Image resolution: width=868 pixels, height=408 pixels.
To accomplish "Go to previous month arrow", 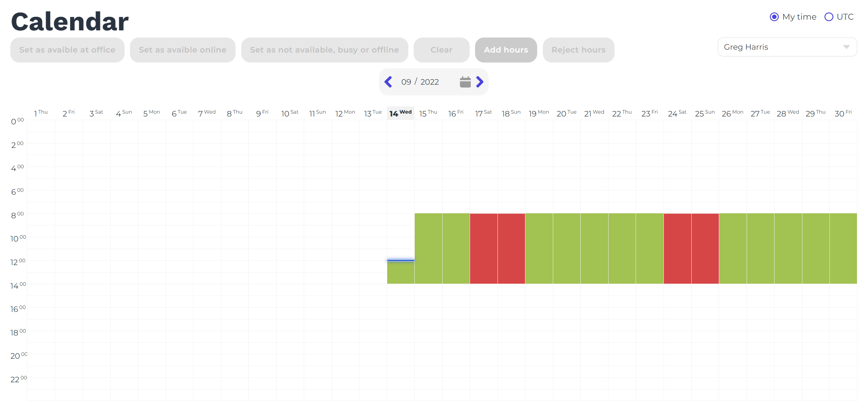I will [388, 82].
